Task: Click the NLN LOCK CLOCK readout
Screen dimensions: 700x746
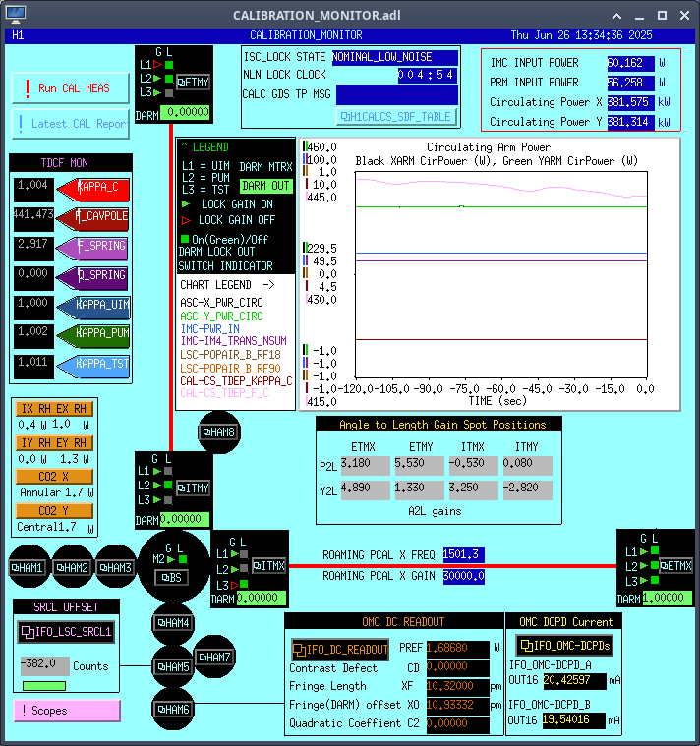Action: (428, 75)
